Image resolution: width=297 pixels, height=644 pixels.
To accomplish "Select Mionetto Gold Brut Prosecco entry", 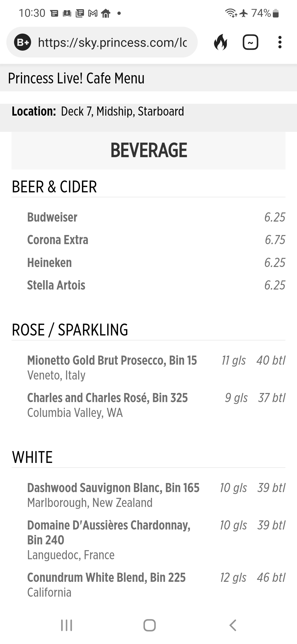I will tap(156, 368).
